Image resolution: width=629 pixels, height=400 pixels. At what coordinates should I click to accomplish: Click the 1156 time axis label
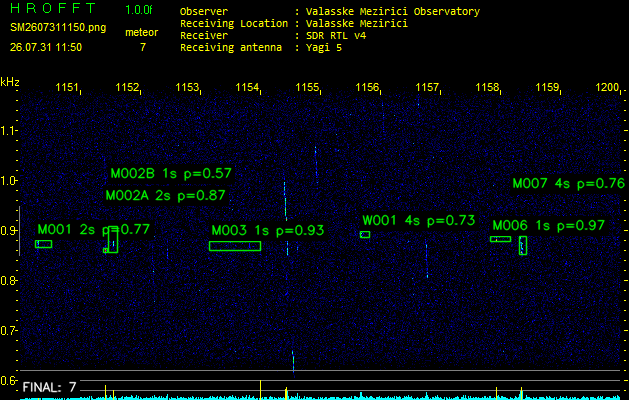367,87
